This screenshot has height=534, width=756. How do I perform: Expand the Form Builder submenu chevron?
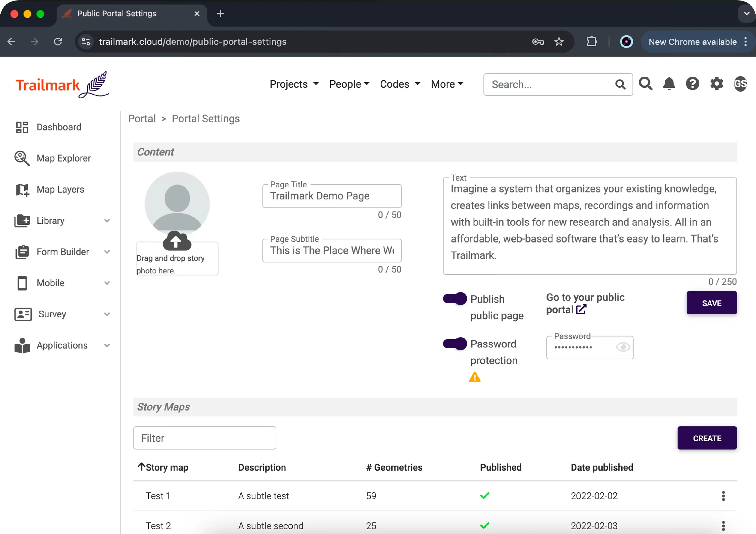click(x=107, y=252)
